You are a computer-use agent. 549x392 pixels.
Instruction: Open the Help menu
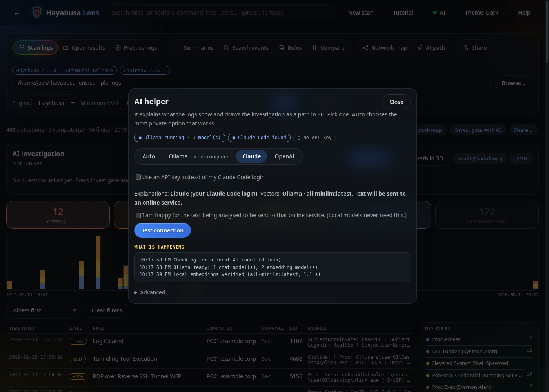[524, 13]
